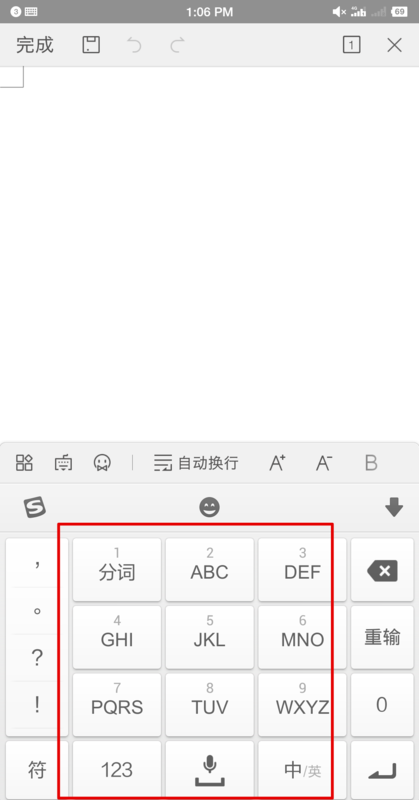Open the page count icon

pos(351,45)
